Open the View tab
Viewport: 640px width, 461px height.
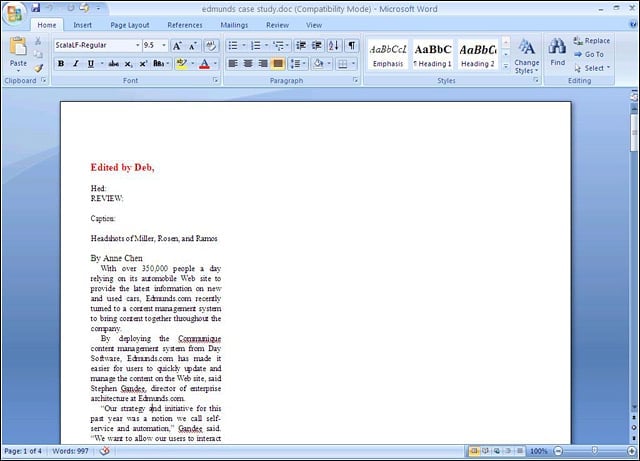[x=314, y=25]
